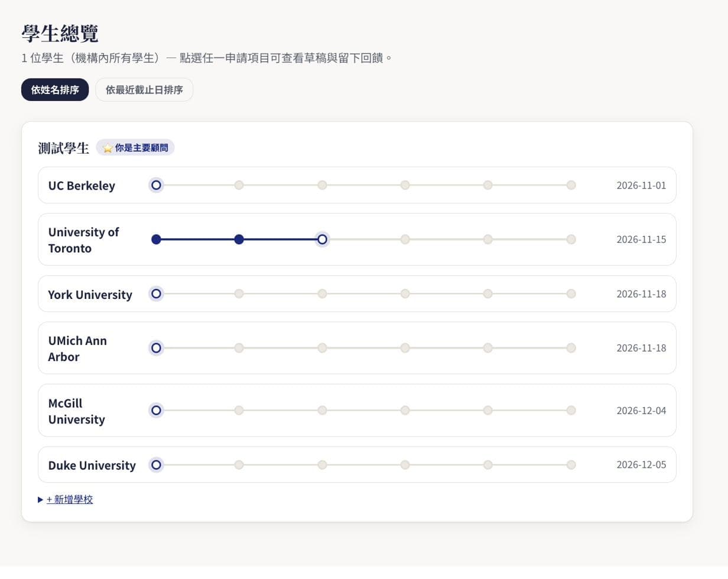This screenshot has height=579, width=728.
Task: Click UMich Ann Arbor's last step dot
Action: pyautogui.click(x=571, y=348)
